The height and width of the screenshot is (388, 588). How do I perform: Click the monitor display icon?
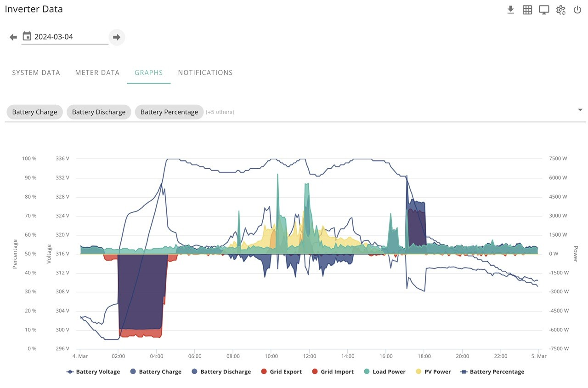point(544,10)
